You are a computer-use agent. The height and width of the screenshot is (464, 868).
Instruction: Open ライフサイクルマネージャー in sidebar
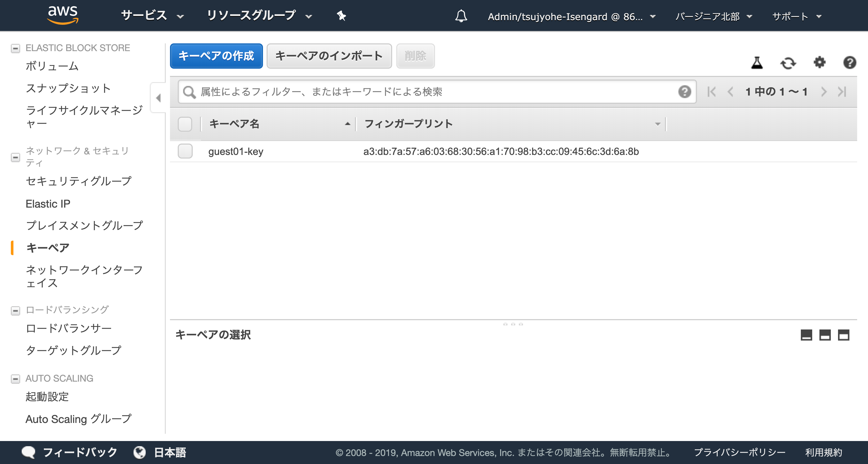[84, 117]
